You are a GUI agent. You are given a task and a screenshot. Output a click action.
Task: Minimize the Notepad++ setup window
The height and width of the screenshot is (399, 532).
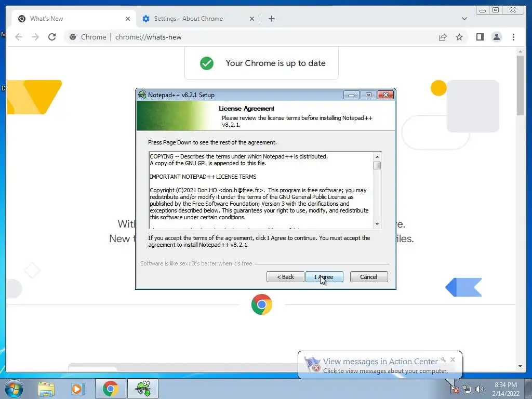click(351, 95)
